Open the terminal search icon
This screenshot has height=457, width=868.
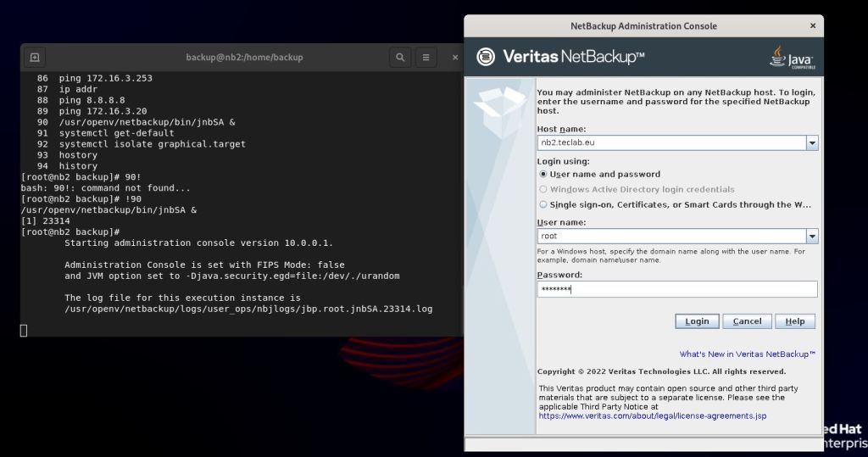click(x=400, y=58)
